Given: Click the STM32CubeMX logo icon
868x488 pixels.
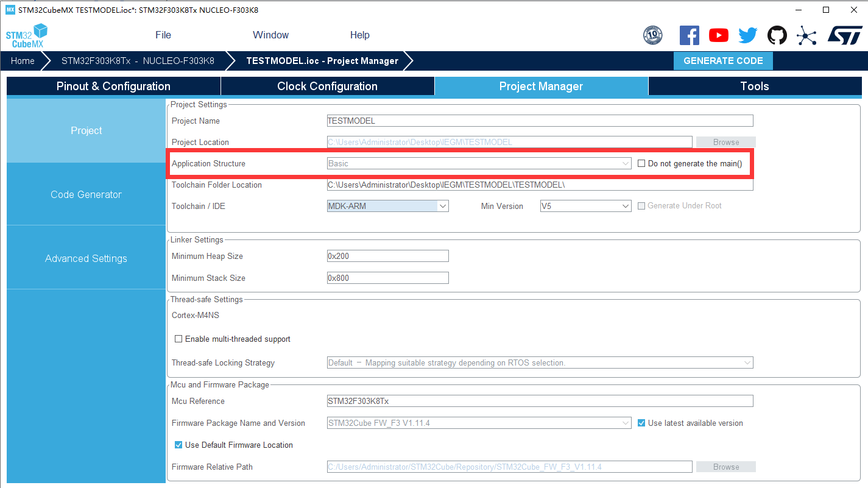Looking at the screenshot, I should pyautogui.click(x=27, y=36).
